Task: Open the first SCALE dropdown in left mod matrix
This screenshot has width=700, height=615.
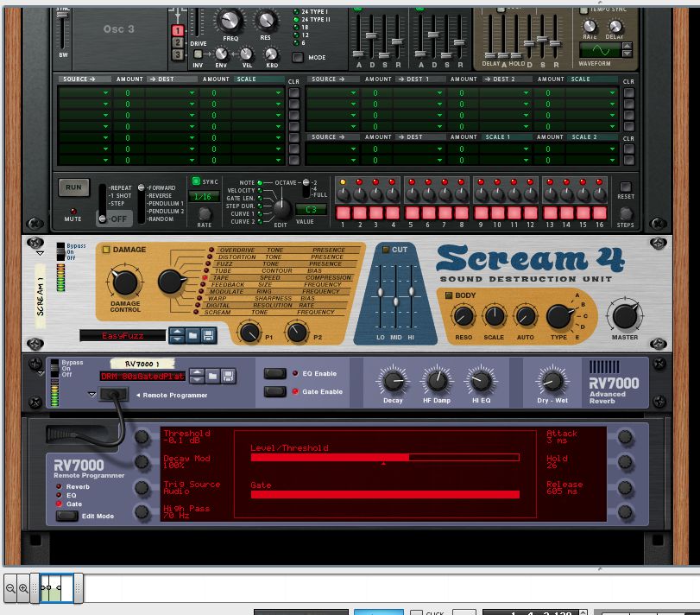Action: tap(257, 93)
